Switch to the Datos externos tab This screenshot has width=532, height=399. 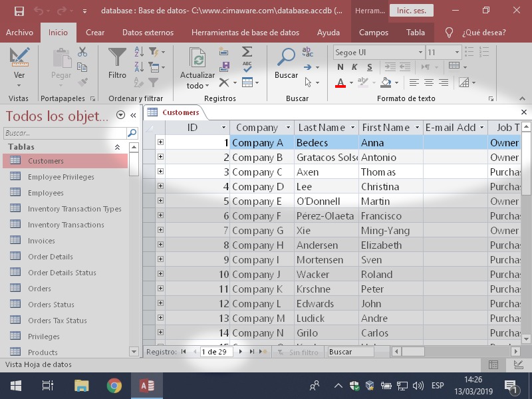tap(148, 33)
